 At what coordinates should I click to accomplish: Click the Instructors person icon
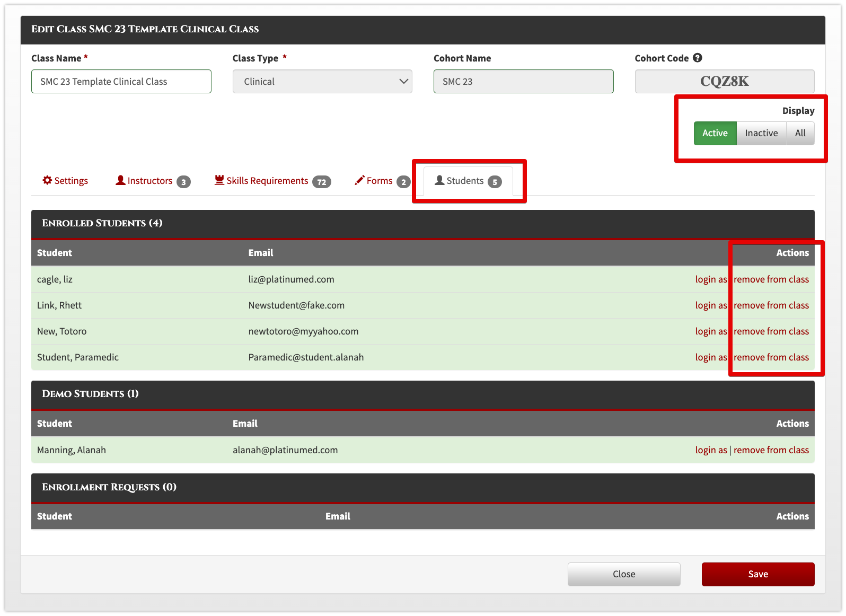tap(120, 180)
